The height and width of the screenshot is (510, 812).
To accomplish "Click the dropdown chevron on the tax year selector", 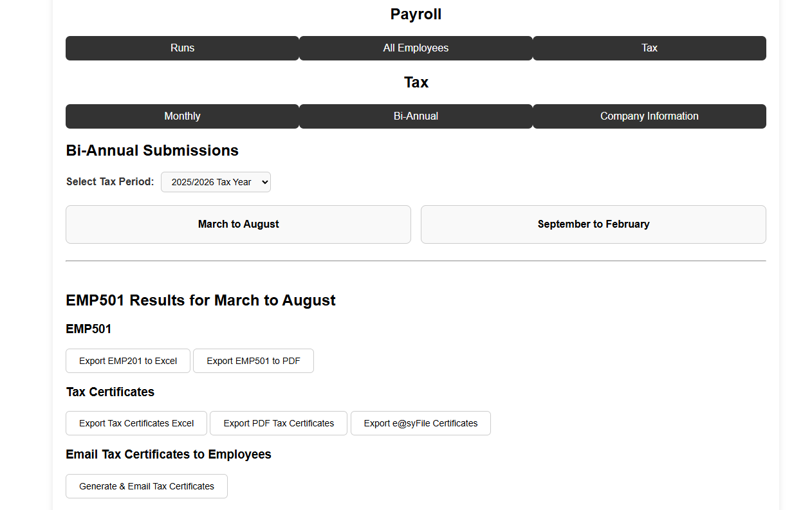I will tap(262, 182).
